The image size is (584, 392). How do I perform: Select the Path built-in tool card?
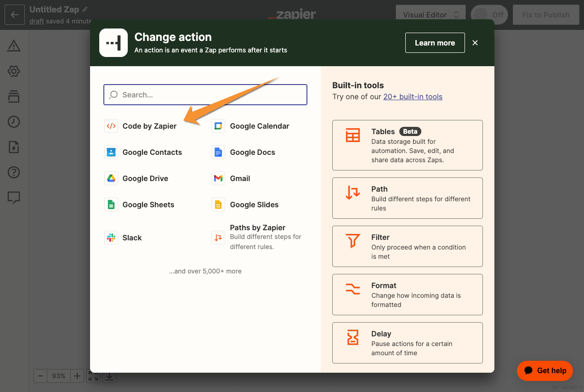408,198
